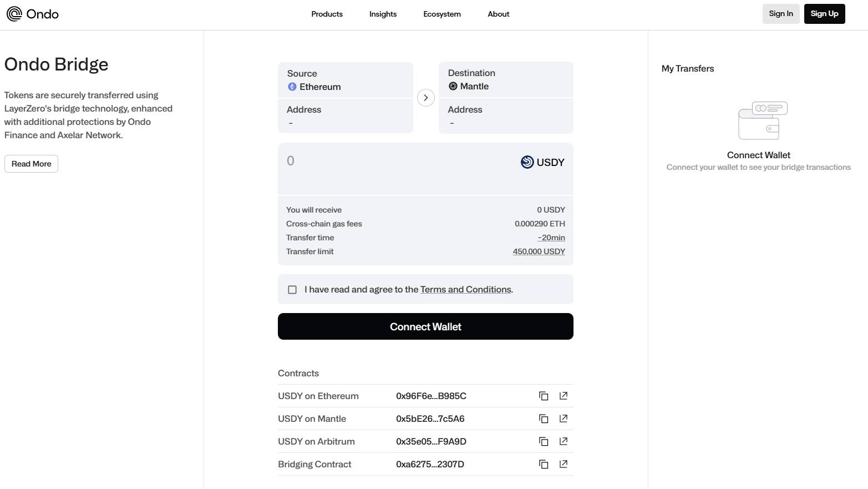Open the USDY token selector
This screenshot has width=868, height=489.
point(542,162)
